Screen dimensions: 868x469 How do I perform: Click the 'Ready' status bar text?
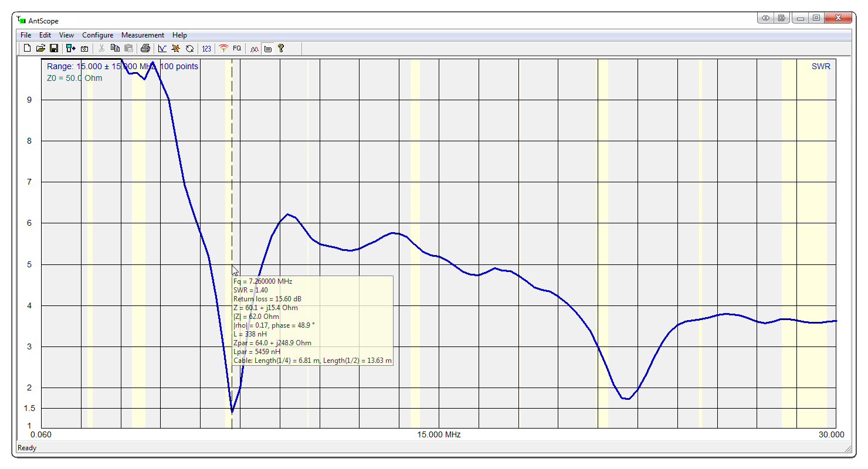tap(27, 448)
